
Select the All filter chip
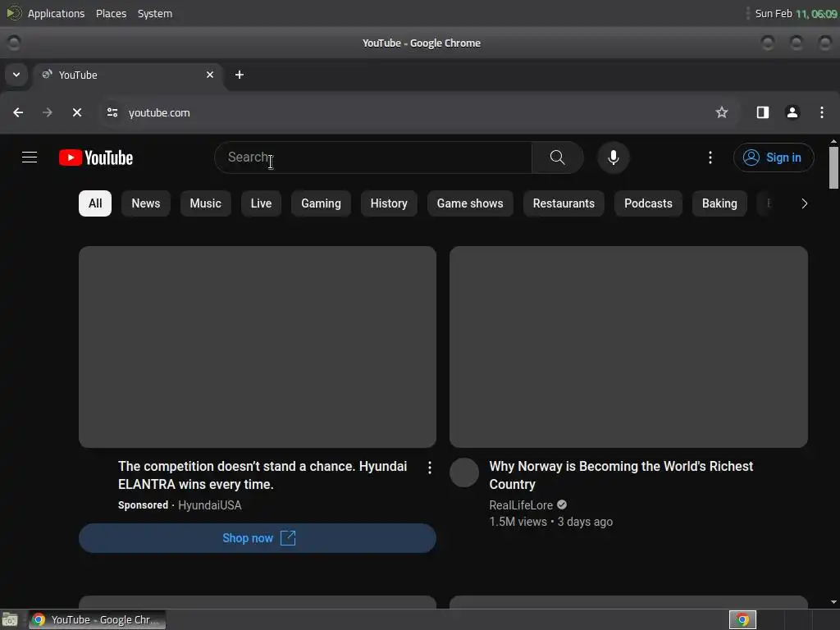coord(95,203)
